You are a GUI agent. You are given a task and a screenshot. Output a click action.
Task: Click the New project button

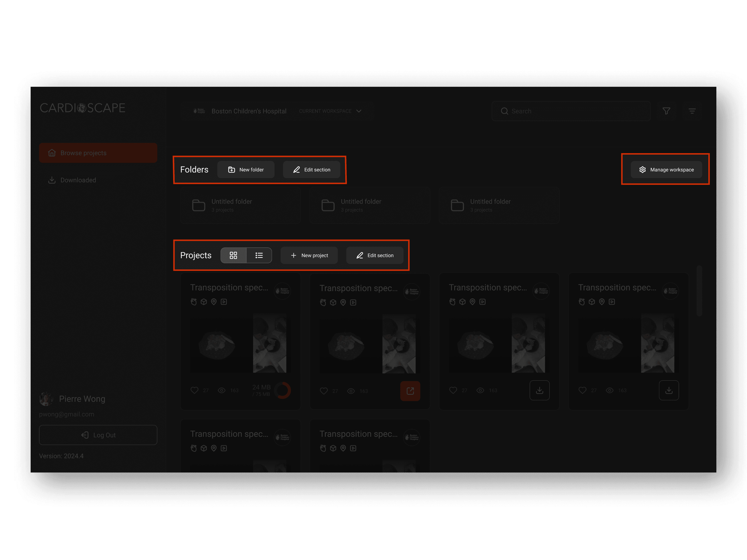coord(309,255)
